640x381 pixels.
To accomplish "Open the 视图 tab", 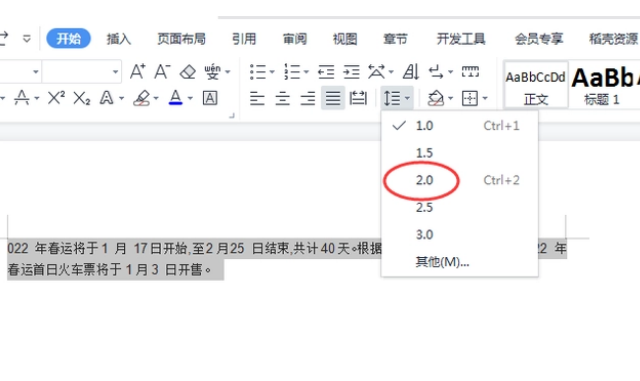I will 345,39.
